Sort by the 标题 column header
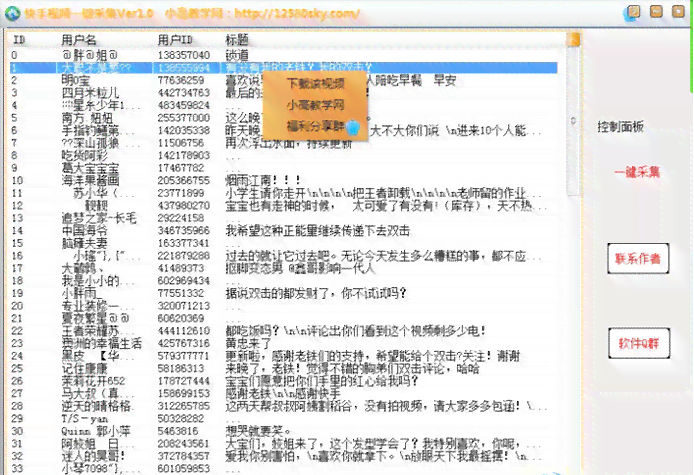The width and height of the screenshot is (694, 475). [237, 40]
